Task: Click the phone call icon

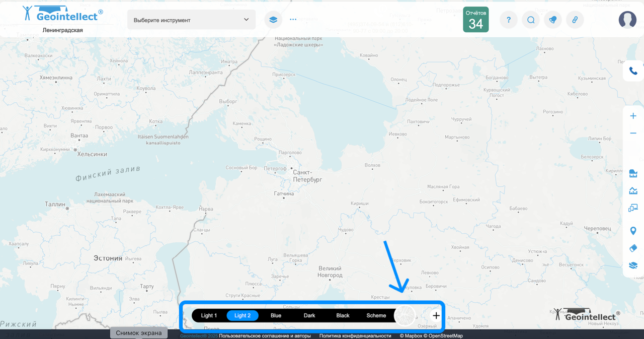Action: (x=633, y=71)
